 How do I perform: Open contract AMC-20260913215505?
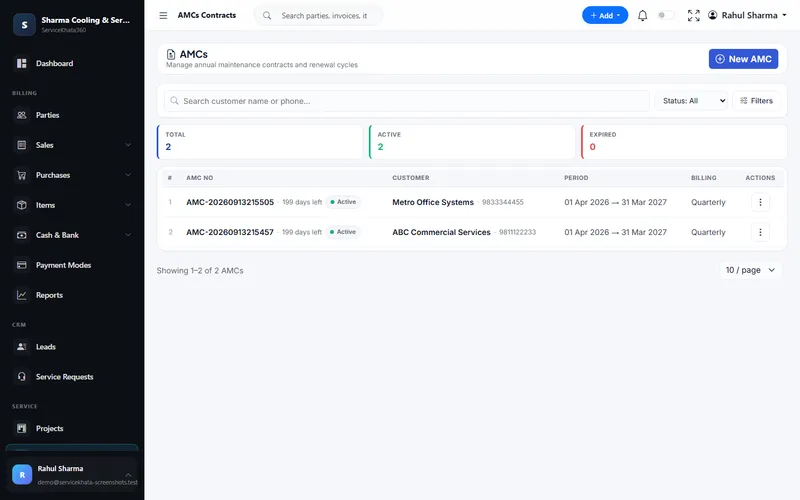pos(230,203)
